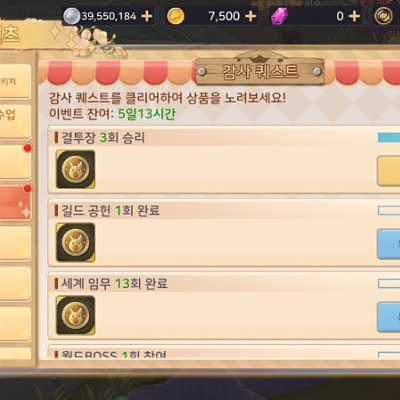The image size is (400, 400).
Task: Tap rabbit coin reward for 세계 임무 quest
Action: tap(75, 315)
